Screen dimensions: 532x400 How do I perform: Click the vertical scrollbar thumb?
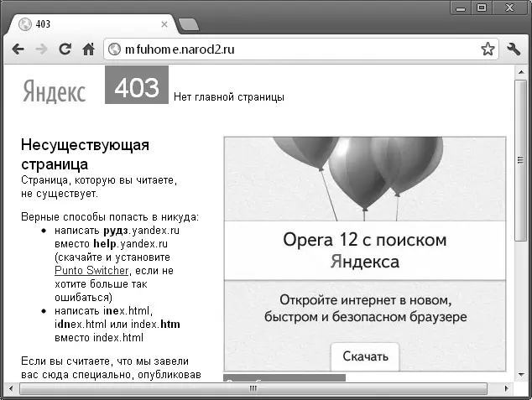pyautogui.click(x=521, y=160)
